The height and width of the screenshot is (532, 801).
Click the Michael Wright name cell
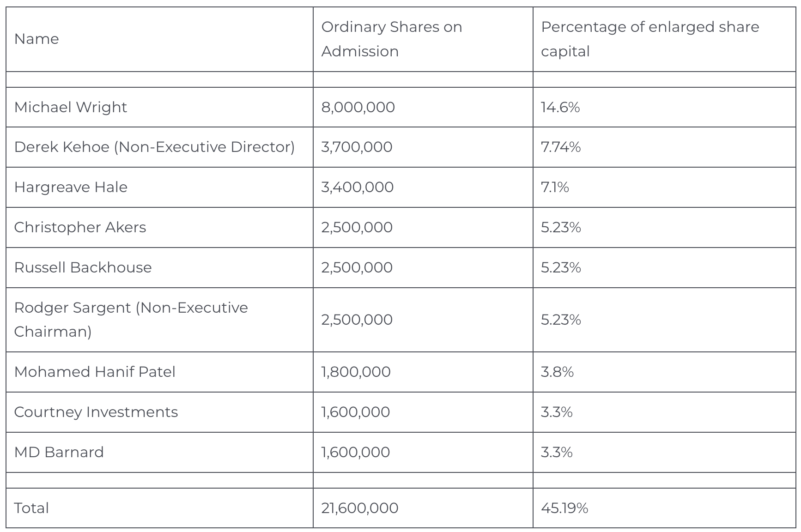click(71, 107)
